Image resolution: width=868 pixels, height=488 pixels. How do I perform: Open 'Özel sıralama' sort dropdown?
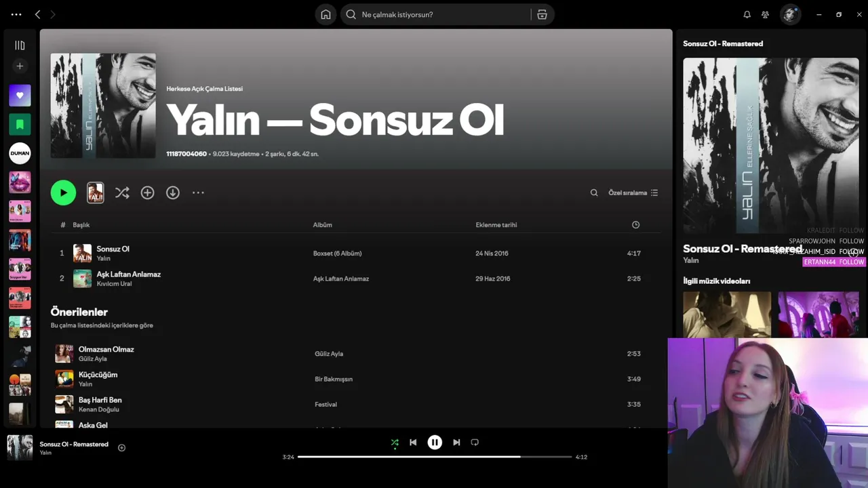(633, 192)
